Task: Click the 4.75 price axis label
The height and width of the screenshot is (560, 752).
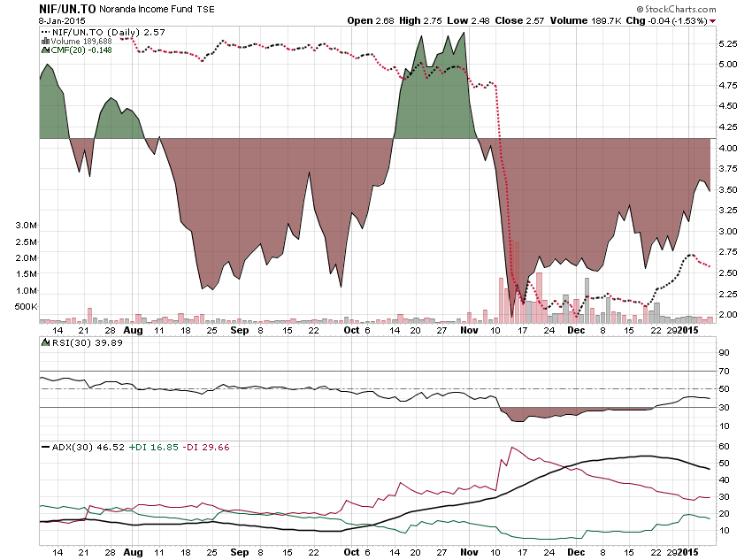Action: pos(728,85)
